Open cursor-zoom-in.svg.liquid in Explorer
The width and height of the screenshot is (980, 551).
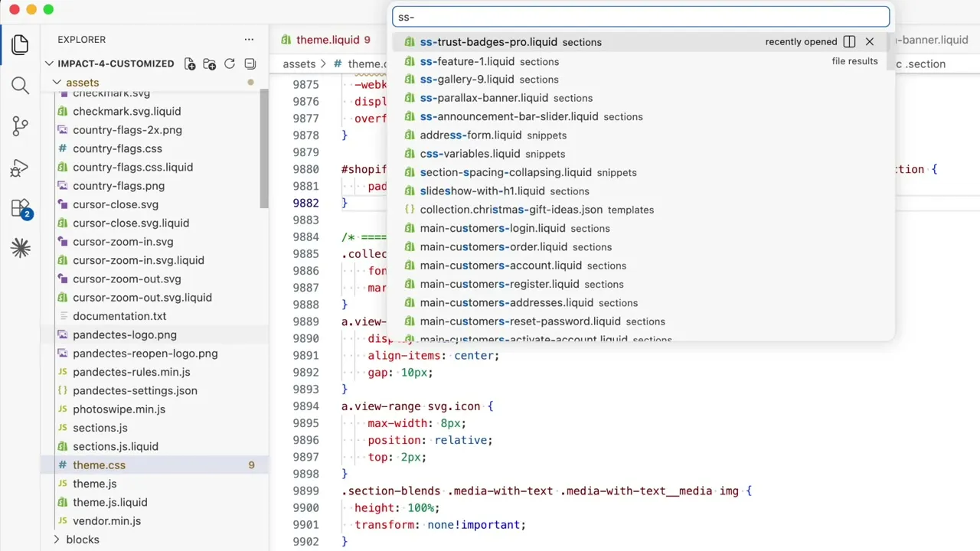(139, 260)
